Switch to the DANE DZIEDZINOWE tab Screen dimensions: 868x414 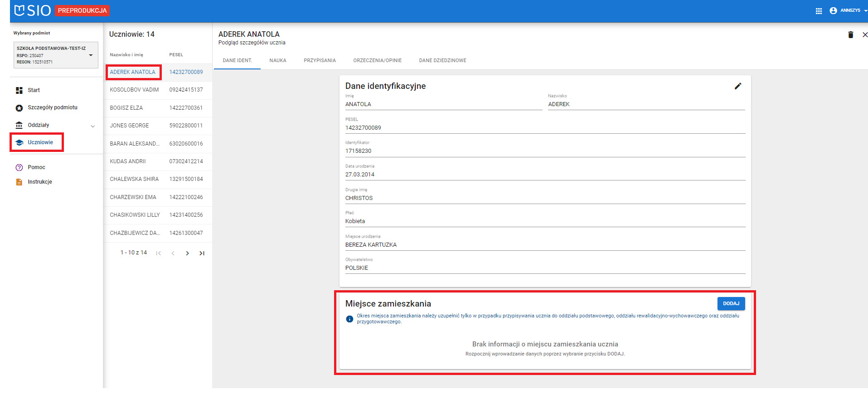(x=443, y=60)
